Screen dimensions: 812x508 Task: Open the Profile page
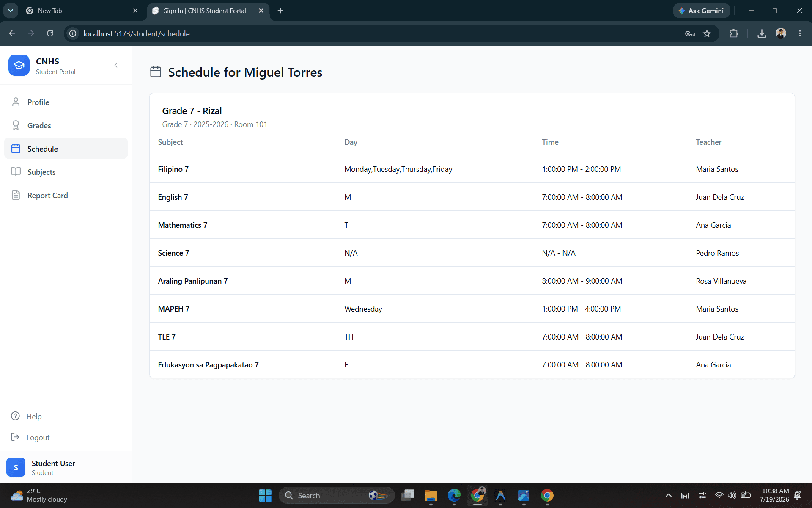click(66, 102)
